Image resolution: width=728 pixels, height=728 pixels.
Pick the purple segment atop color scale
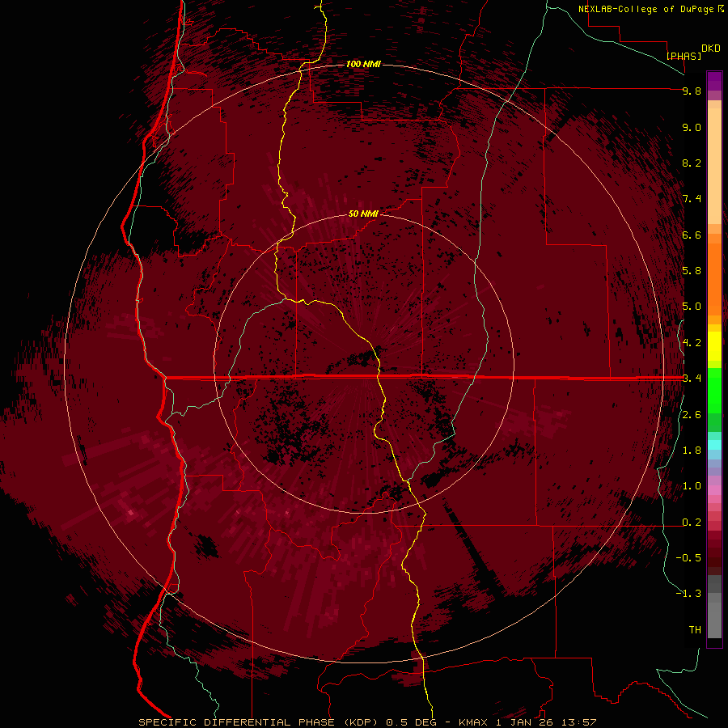click(714, 81)
